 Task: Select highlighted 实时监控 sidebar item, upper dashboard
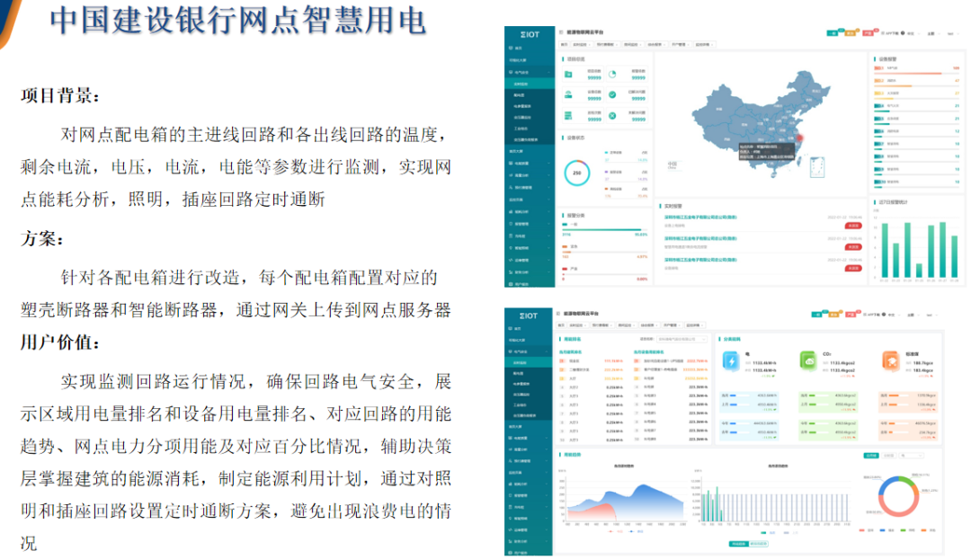pos(530,84)
